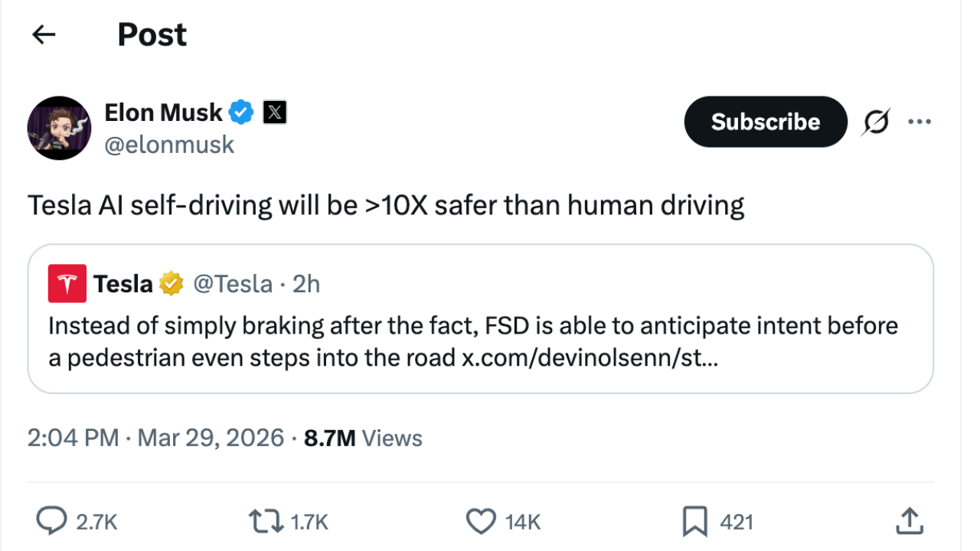
Task: Open the quoted Tesla post text
Action: (x=472, y=326)
